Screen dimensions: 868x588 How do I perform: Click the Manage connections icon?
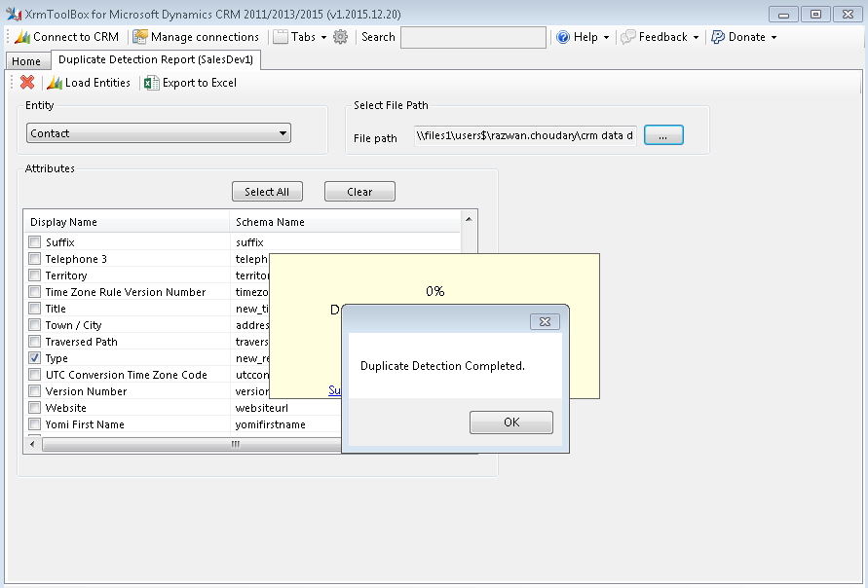(140, 37)
